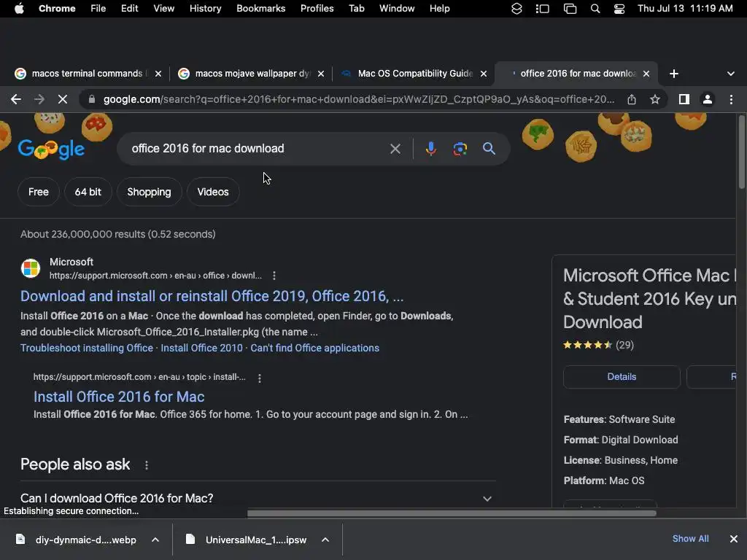Click the Spotlight search icon in menu bar
Screen dimensions: 747x560
tap(595, 9)
